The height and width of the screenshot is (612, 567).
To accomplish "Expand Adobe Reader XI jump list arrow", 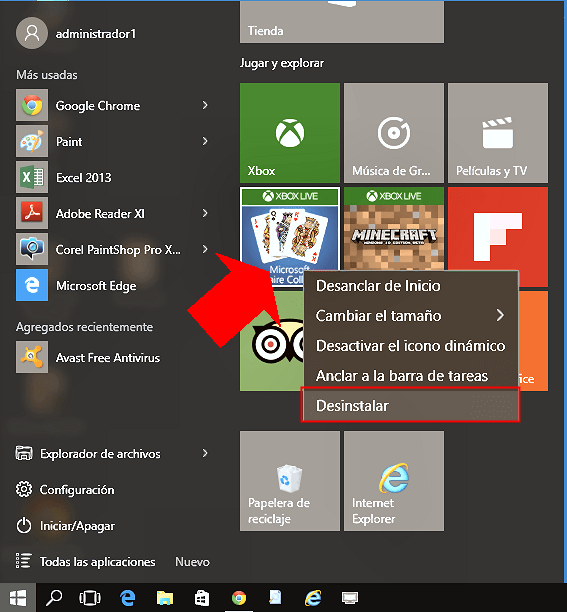I will (x=205, y=213).
